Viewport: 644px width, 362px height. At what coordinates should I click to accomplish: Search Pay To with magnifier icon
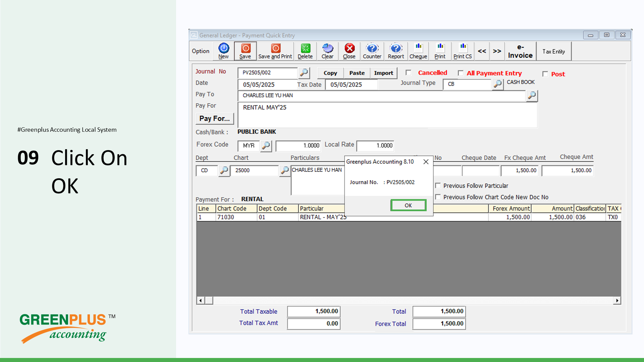532,96
